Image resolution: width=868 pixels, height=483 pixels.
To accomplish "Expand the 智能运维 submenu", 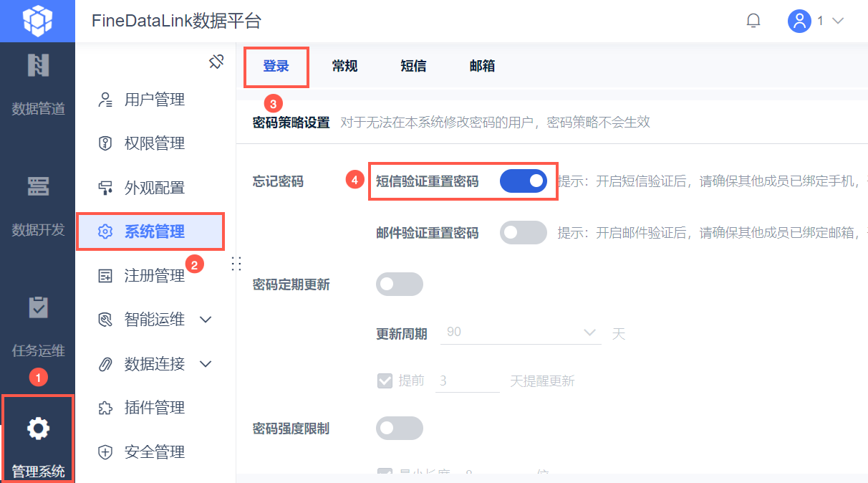I will [x=206, y=320].
